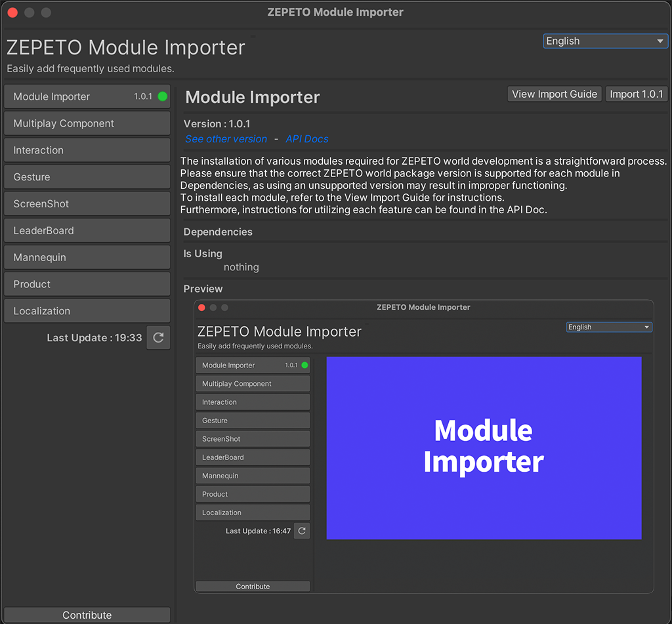Select Module Importer in the module list
The image size is (672, 624).
pos(87,96)
